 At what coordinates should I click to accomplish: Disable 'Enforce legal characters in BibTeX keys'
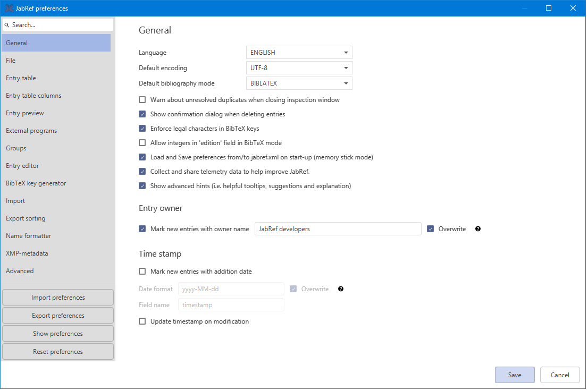pos(142,129)
